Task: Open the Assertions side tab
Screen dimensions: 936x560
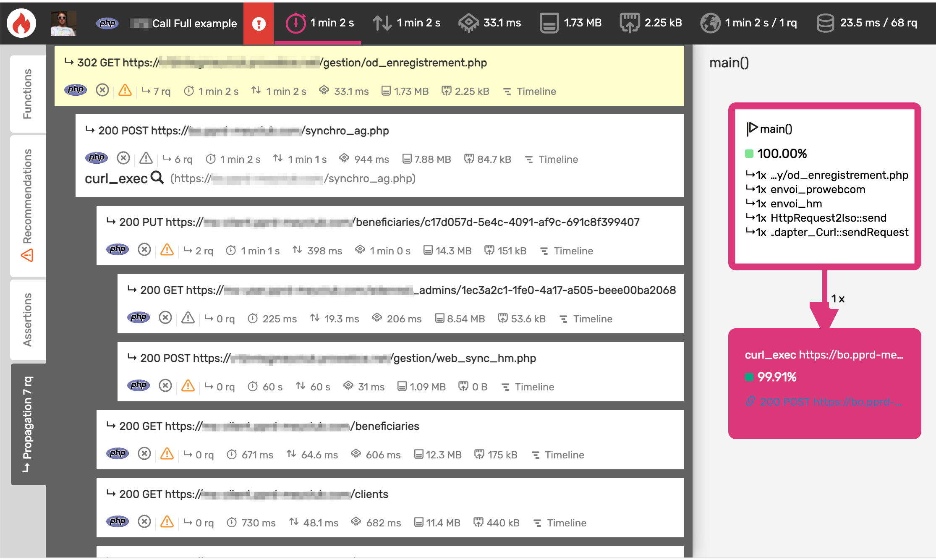Action: click(x=28, y=319)
